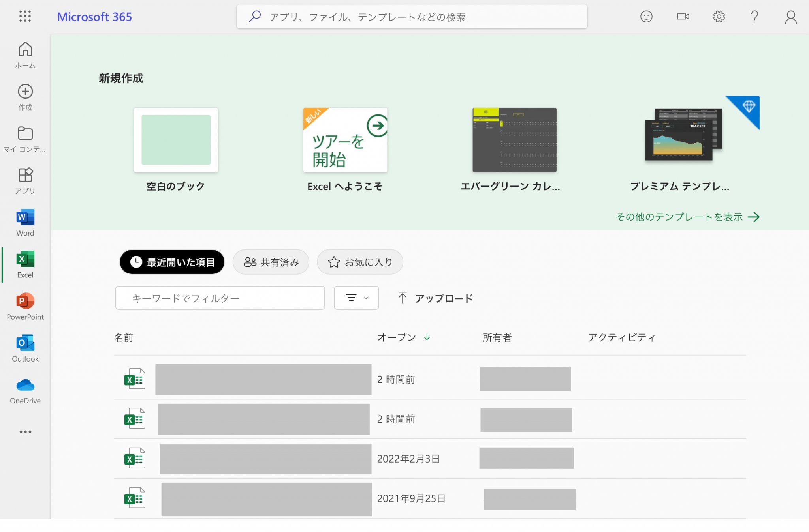Viewport: 809px width, 532px height.
Task: Click the feedback smiley icon
Action: pos(646,17)
